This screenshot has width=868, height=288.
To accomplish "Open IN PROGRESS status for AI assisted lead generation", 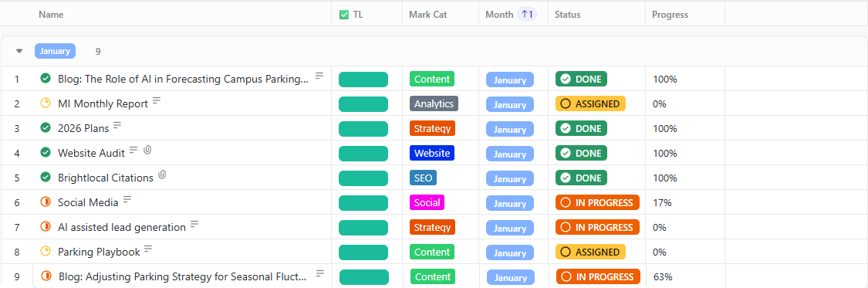I will click(x=598, y=227).
